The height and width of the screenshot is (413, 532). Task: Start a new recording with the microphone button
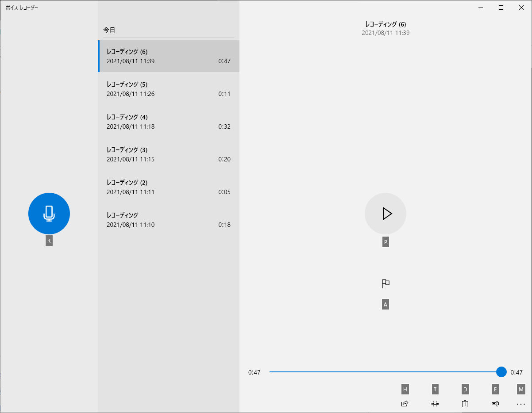pyautogui.click(x=49, y=214)
